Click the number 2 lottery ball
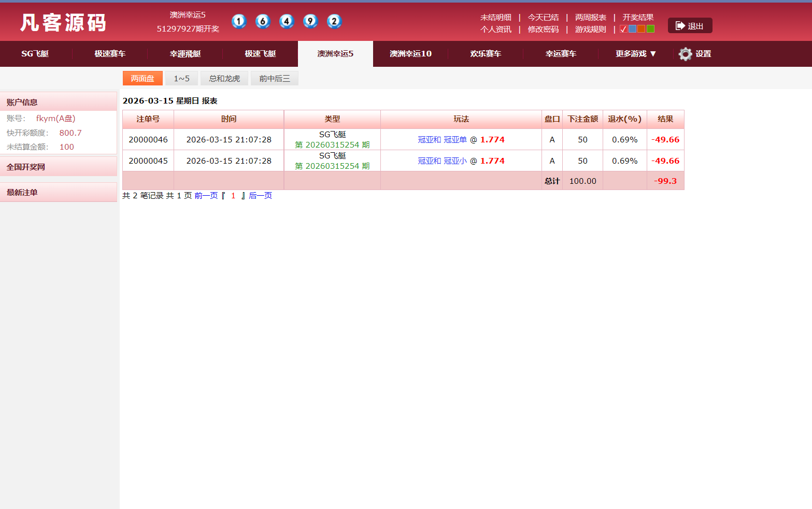 [x=334, y=21]
